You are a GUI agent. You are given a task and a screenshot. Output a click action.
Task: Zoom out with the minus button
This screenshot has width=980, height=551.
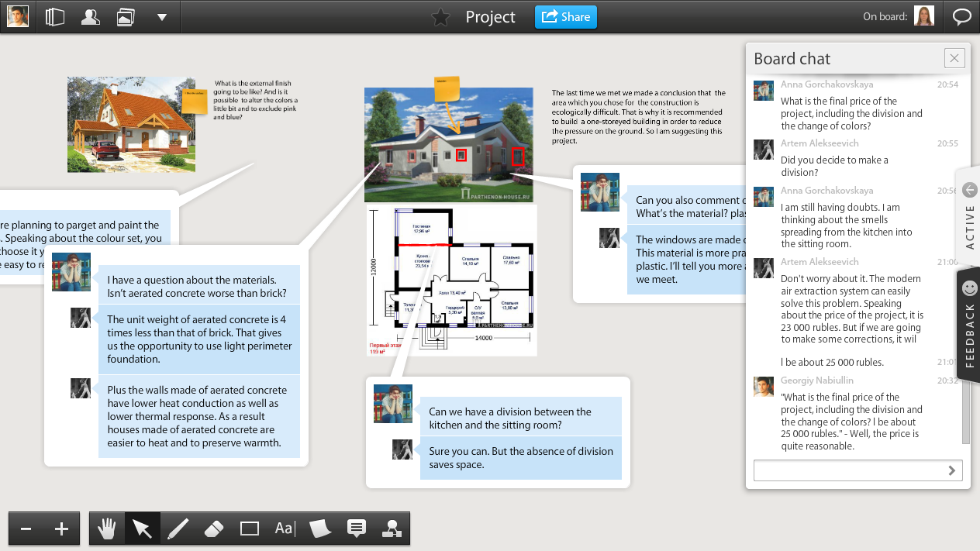[26, 529]
